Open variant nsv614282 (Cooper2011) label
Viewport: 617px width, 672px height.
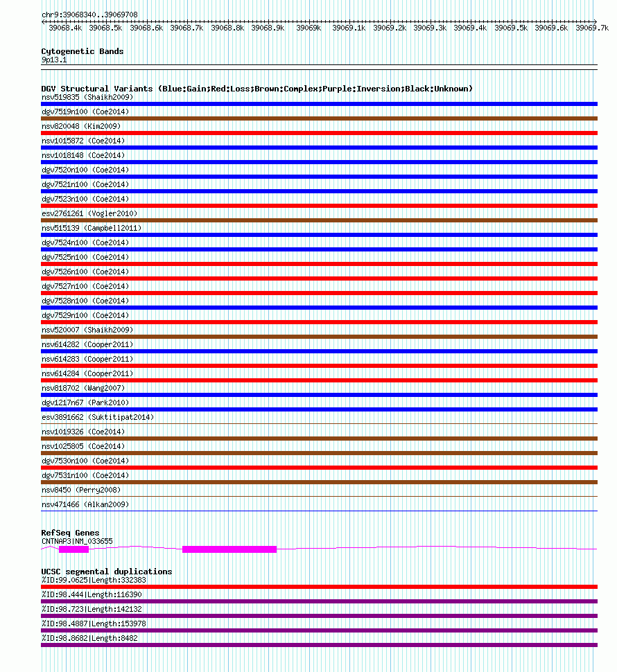[87, 345]
